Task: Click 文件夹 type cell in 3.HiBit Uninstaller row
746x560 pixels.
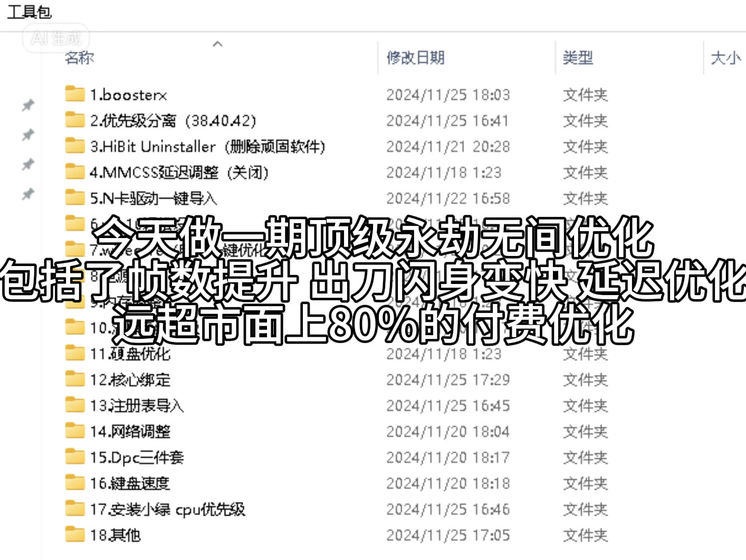Action: (x=585, y=146)
